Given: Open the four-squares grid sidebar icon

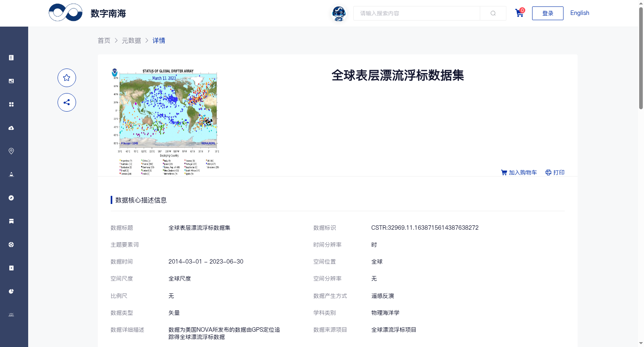Looking at the screenshot, I should point(11,104).
